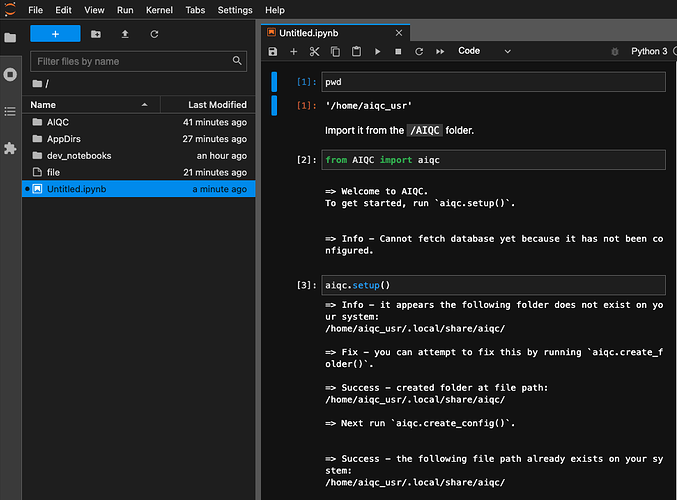The image size is (677, 500).
Task: Collapse the pwd cell output via blue bar
Action: (274, 106)
